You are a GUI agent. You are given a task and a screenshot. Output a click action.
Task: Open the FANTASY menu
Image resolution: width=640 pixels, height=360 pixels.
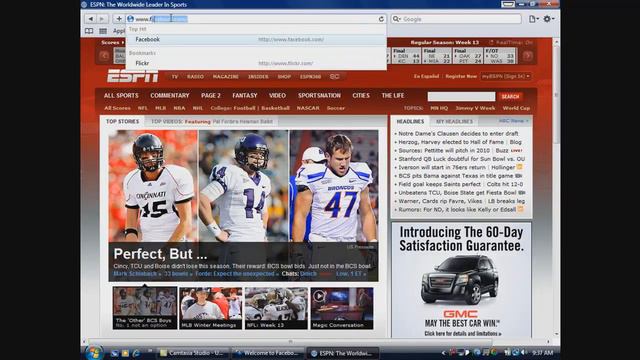245,96
